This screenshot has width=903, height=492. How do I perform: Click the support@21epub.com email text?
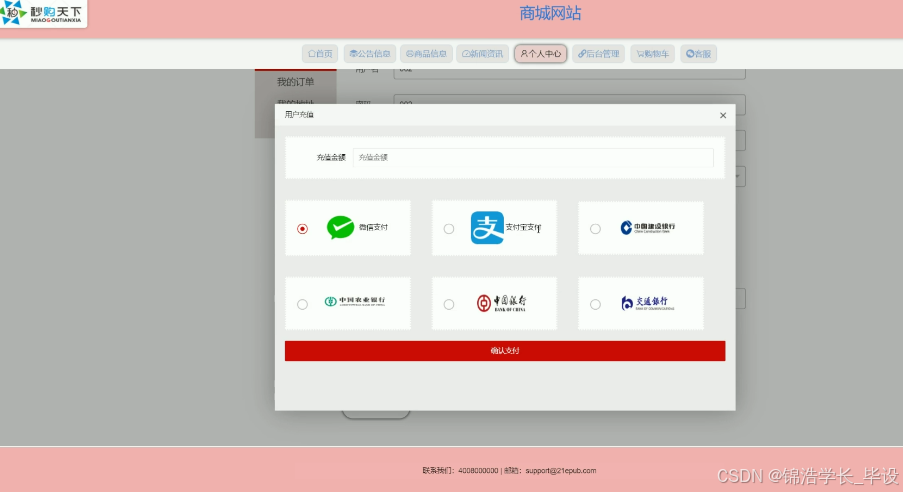[x=560, y=471]
